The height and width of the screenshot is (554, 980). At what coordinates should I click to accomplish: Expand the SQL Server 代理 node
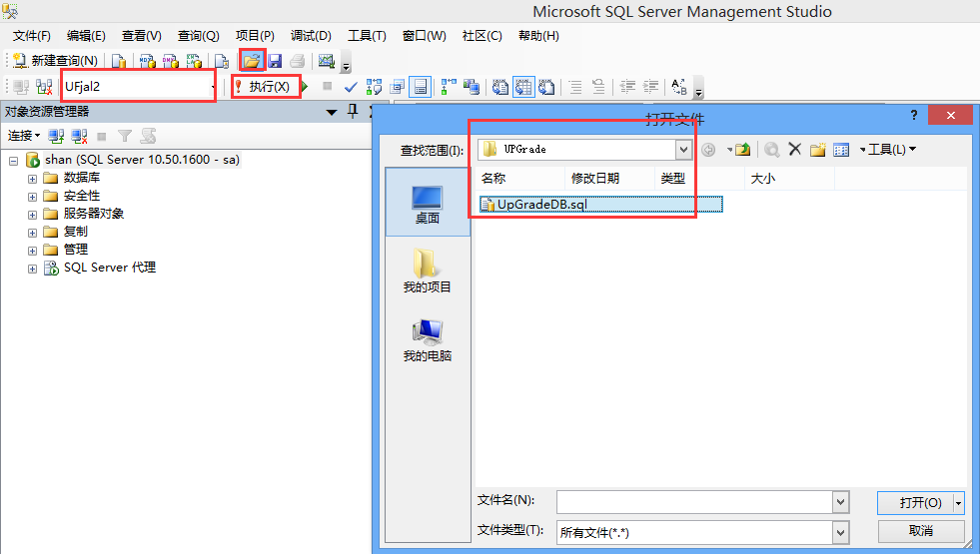click(33, 269)
